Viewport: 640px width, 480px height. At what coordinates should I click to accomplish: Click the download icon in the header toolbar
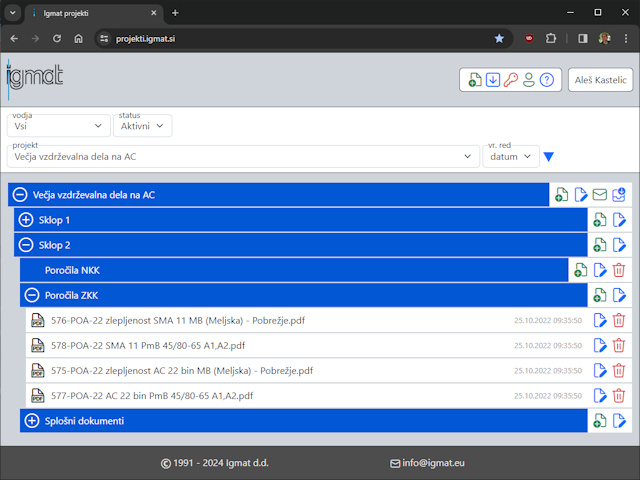pyautogui.click(x=493, y=80)
